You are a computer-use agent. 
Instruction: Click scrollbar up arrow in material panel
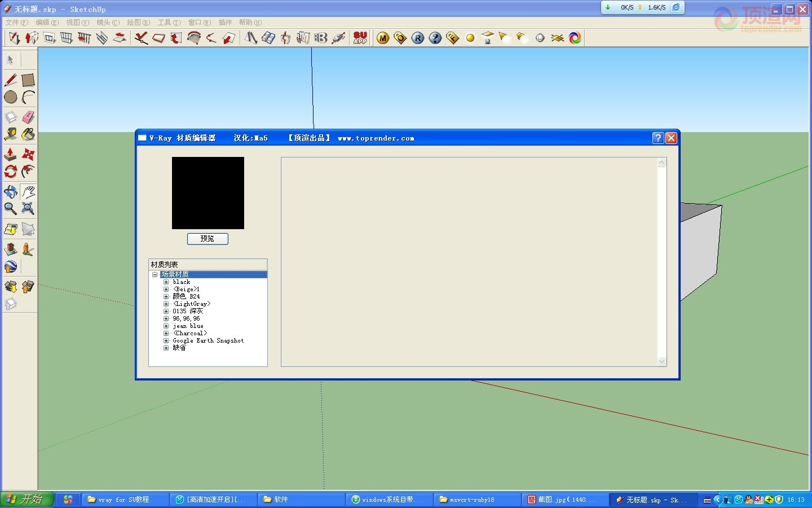[x=662, y=163]
